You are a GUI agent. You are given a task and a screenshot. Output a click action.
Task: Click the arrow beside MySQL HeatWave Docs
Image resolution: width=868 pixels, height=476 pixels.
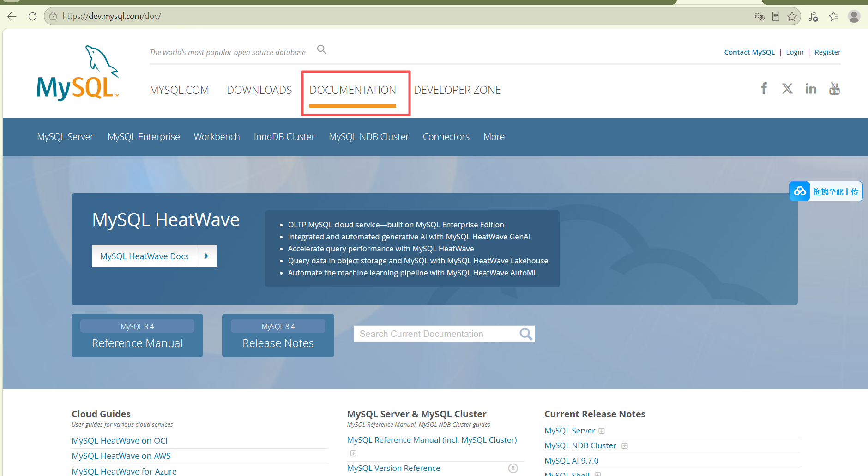206,256
